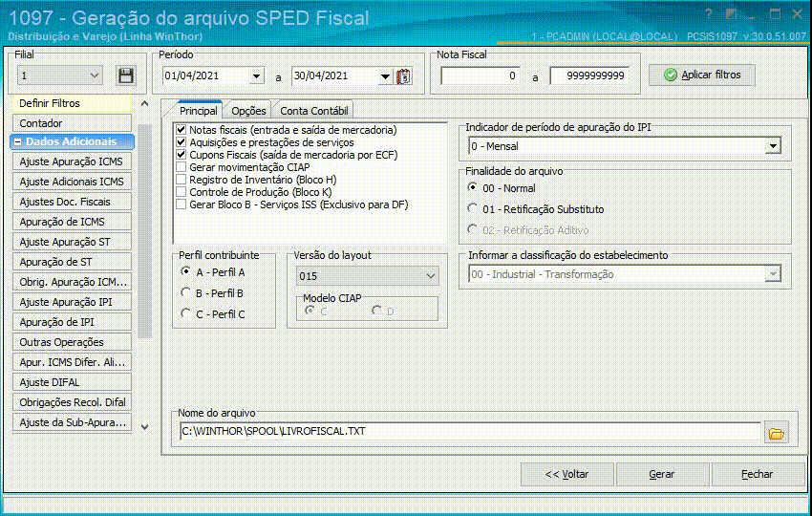
Task: Click Nota Fiscal end field 9999999999
Action: (589, 75)
